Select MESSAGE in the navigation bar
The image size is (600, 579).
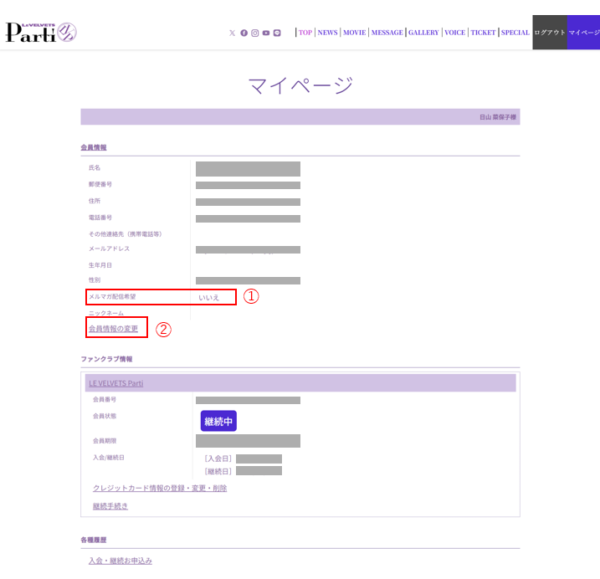(x=387, y=33)
